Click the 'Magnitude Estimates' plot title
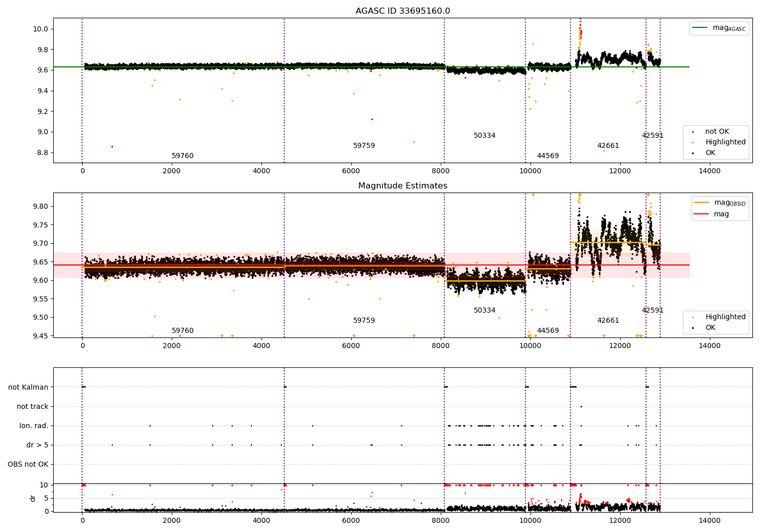 403,186
